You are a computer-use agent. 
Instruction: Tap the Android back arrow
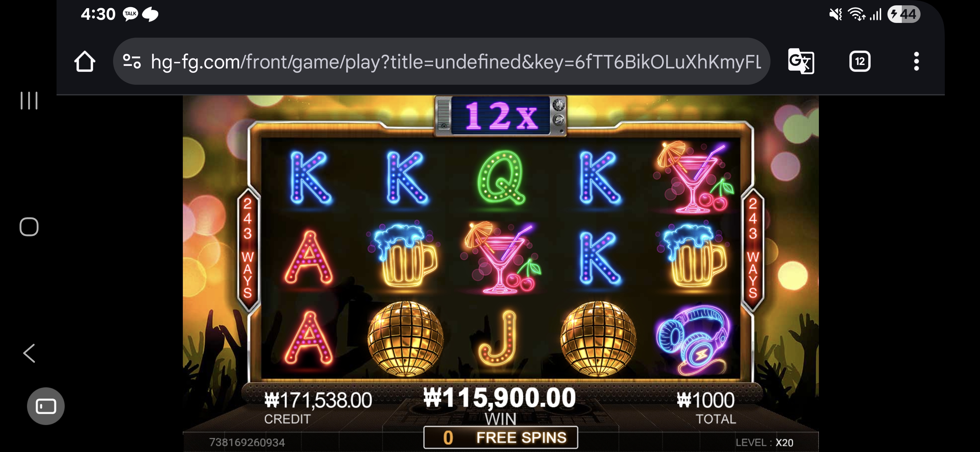[x=29, y=353]
